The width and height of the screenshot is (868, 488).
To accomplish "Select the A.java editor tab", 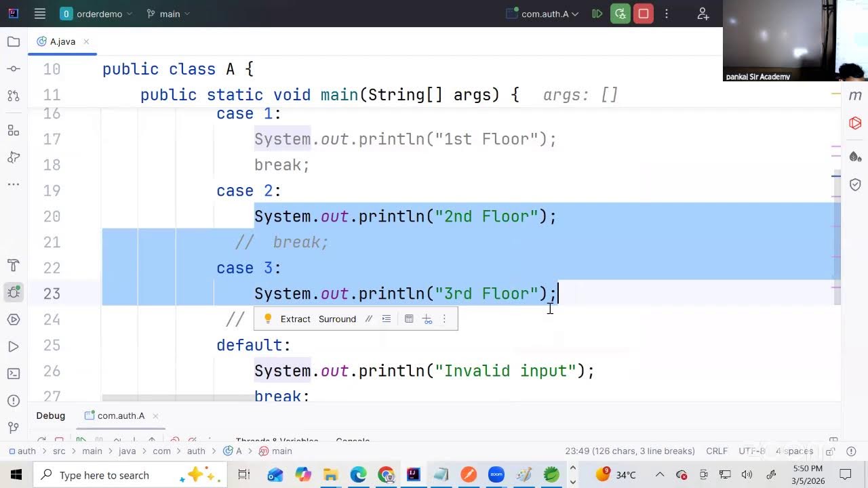I will (62, 41).
